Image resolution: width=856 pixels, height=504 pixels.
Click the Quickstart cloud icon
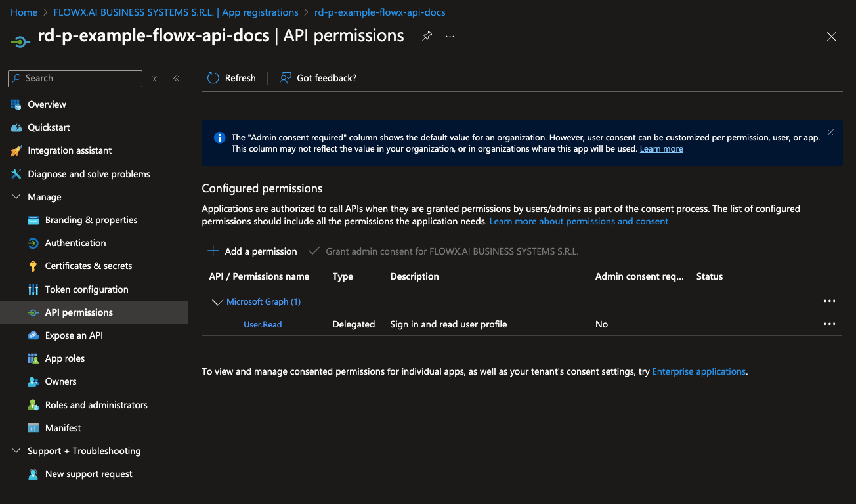click(16, 127)
